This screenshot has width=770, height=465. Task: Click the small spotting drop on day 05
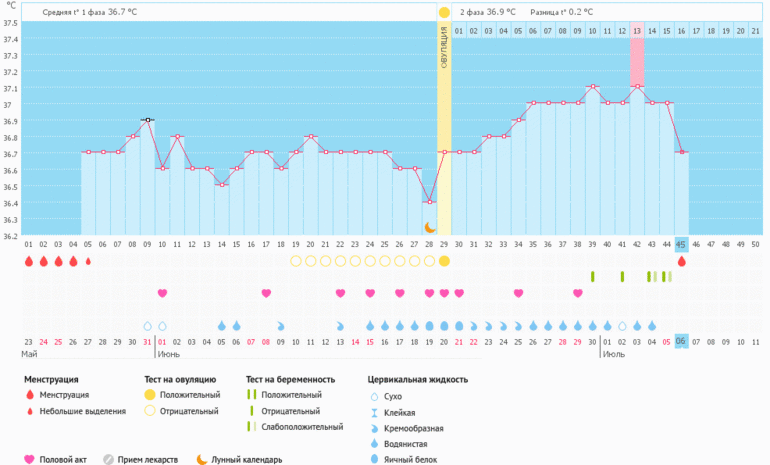click(x=88, y=261)
